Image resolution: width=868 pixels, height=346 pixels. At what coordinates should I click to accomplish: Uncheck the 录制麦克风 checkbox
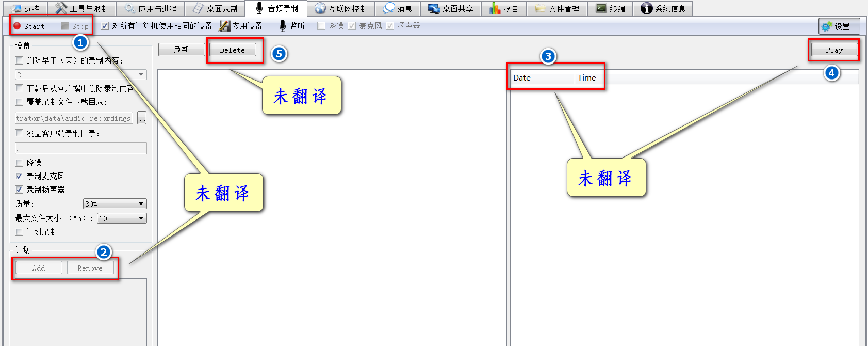pos(20,176)
